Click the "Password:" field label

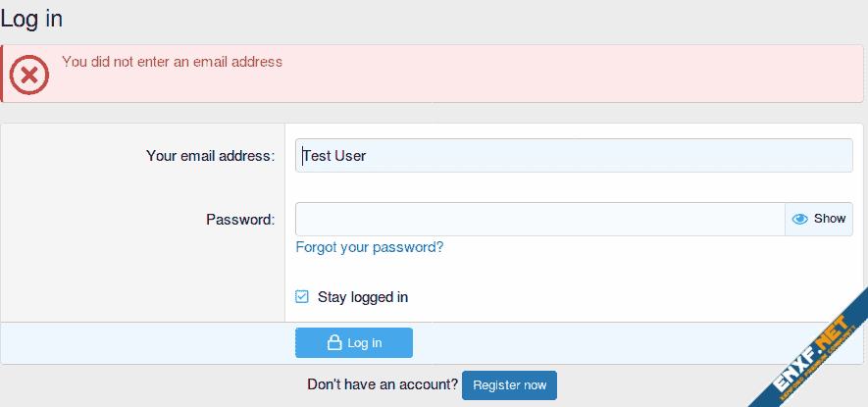[239, 220]
